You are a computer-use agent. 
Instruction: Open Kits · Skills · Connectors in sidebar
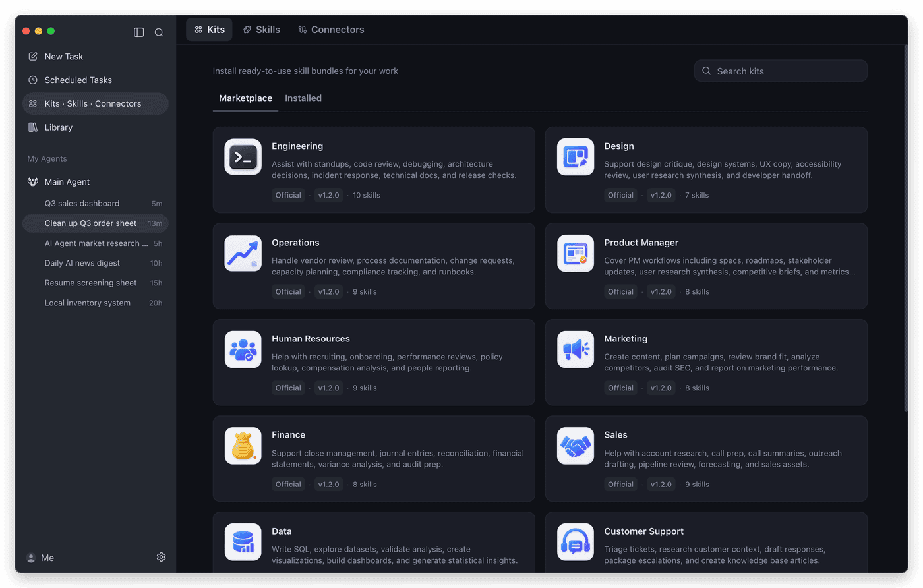point(96,103)
